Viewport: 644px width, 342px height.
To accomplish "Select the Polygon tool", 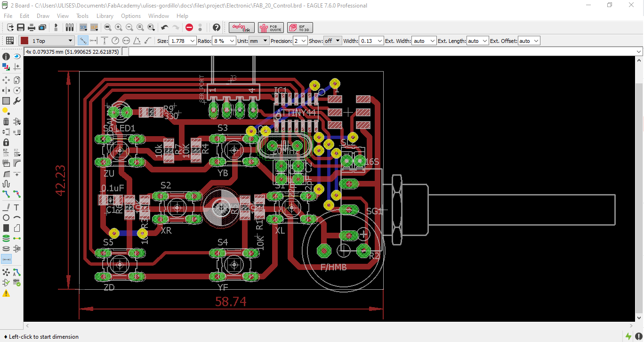I will click(x=17, y=228).
